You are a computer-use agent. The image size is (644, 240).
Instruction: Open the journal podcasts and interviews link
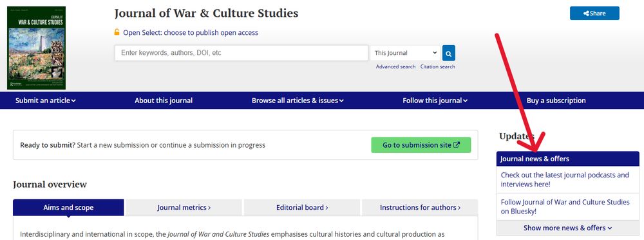(565, 179)
